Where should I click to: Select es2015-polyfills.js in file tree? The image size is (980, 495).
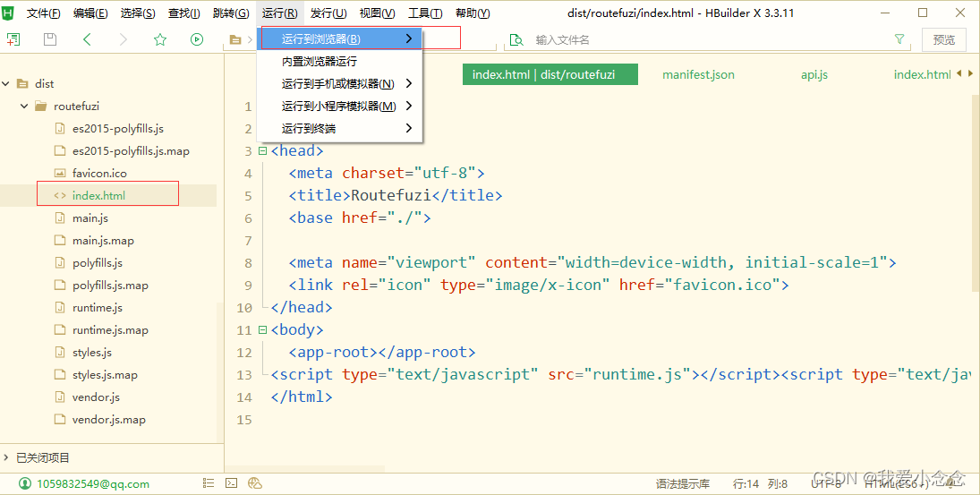118,129
